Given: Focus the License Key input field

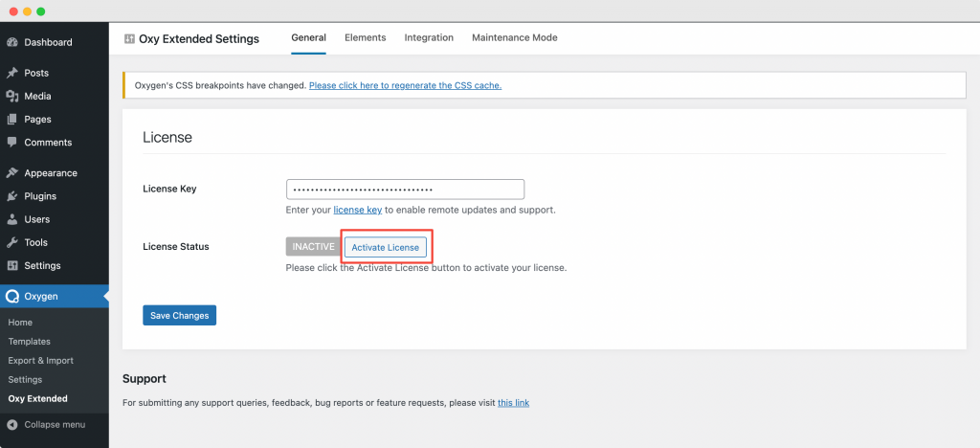Looking at the screenshot, I should (405, 190).
